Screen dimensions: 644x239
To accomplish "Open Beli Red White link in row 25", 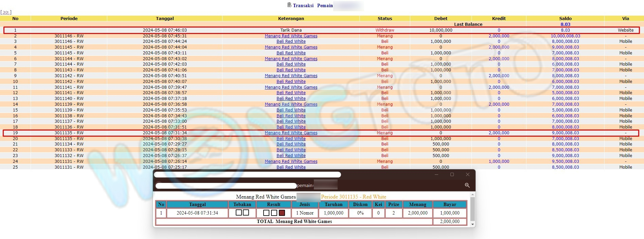I will coord(291,167).
